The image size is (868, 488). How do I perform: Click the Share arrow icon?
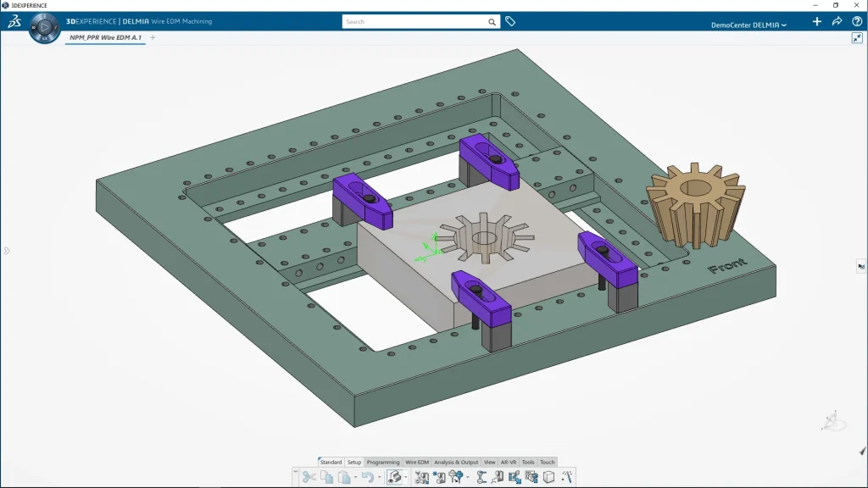[x=837, y=22]
